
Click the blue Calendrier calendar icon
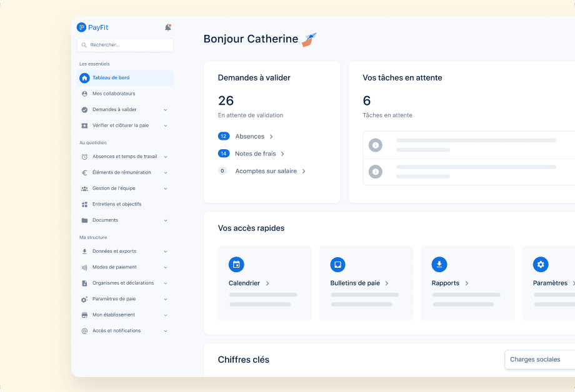(x=236, y=265)
